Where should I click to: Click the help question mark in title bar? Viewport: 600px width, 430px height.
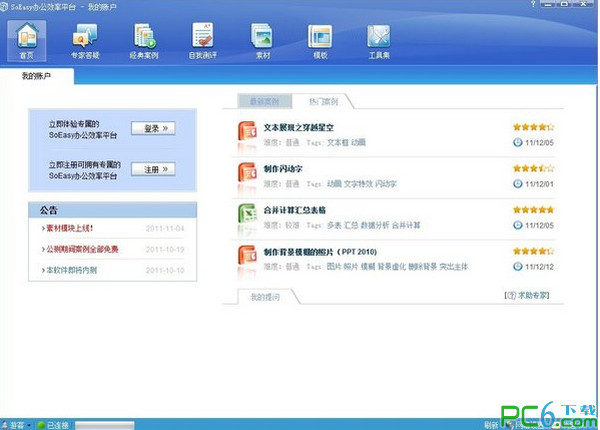click(x=533, y=4)
